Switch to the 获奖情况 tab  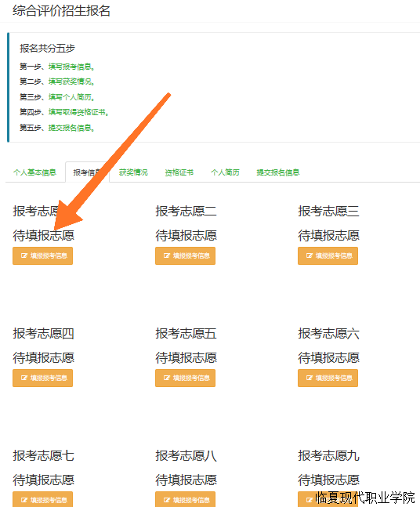133,172
